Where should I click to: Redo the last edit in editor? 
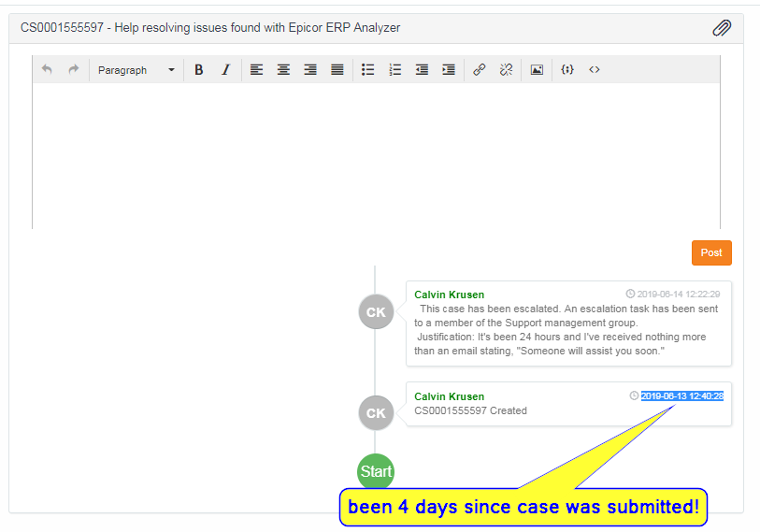point(73,70)
